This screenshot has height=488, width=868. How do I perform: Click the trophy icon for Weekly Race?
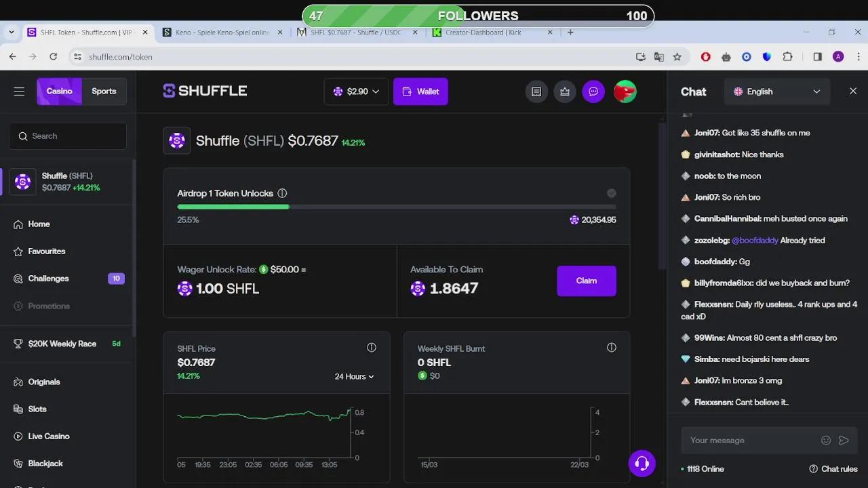pyautogui.click(x=18, y=344)
